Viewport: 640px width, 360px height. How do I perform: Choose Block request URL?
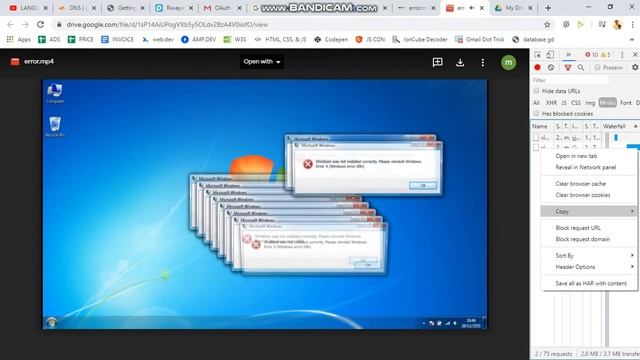pos(589,228)
